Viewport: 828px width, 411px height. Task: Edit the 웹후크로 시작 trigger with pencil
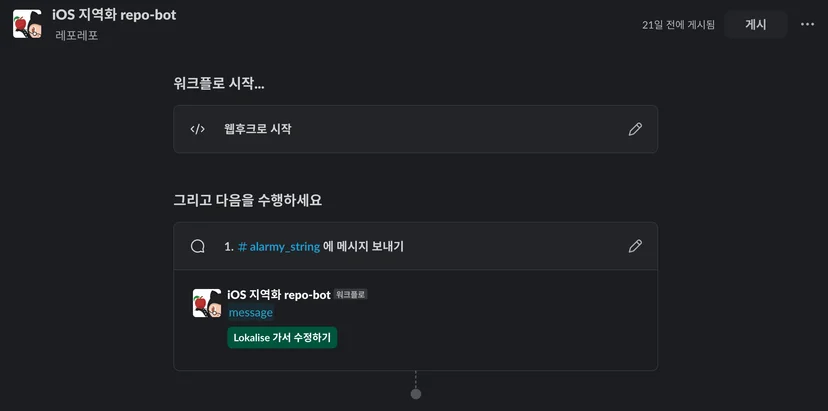click(x=635, y=129)
